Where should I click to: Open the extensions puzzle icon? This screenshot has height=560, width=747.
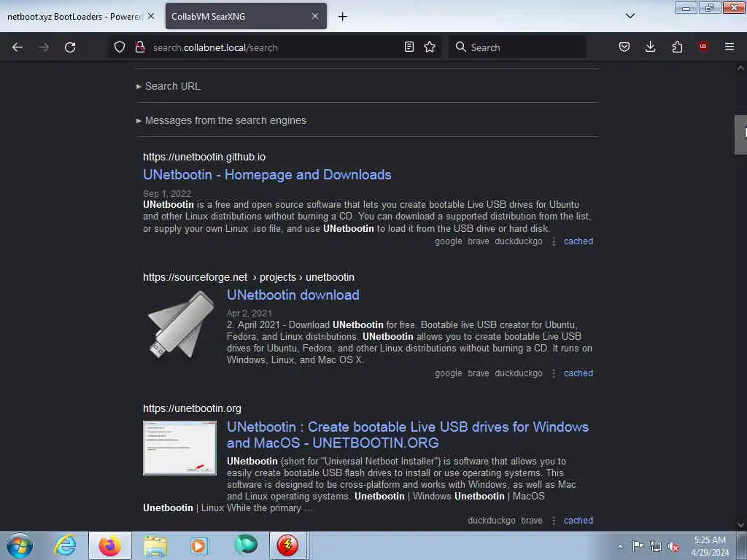pos(677,47)
